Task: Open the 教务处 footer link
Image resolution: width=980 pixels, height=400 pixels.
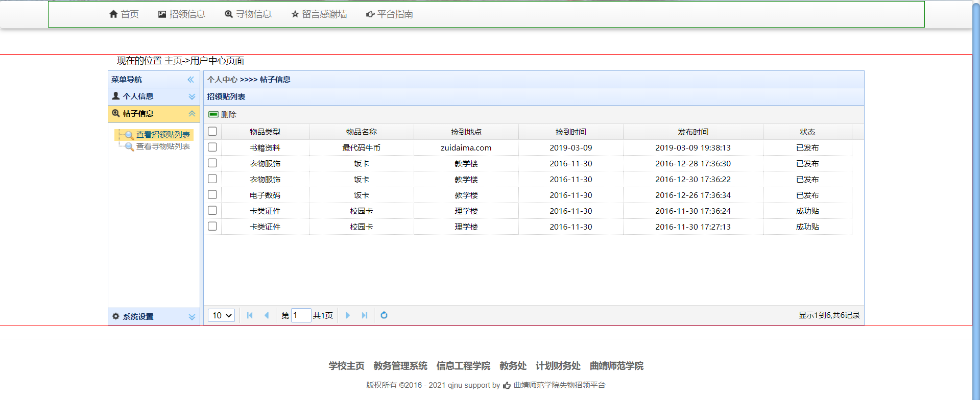Action: 513,366
